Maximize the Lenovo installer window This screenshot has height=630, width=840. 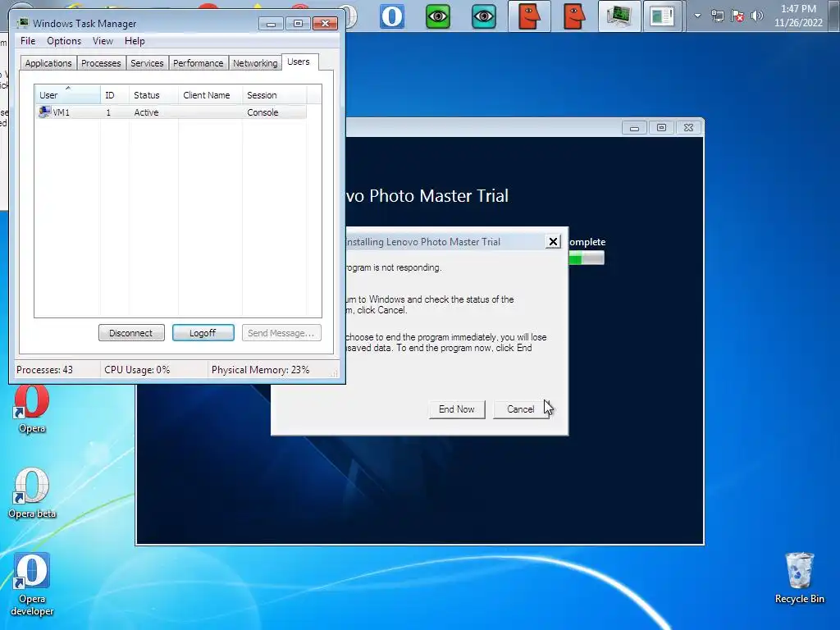click(662, 127)
